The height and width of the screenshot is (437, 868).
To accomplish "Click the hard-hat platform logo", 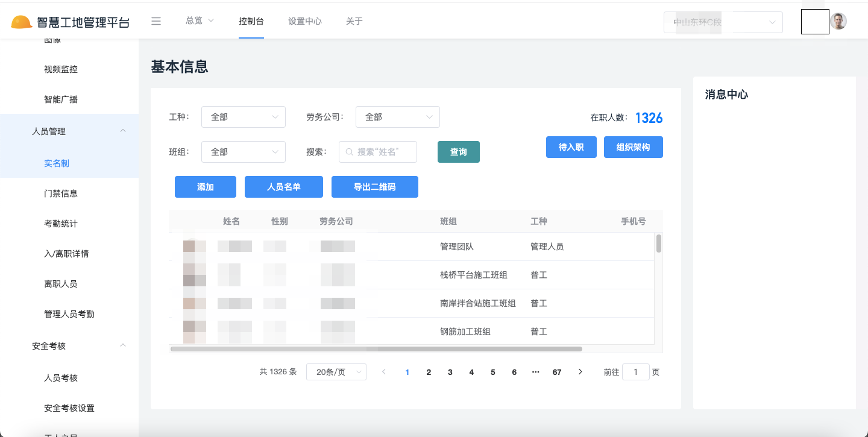I will point(22,22).
